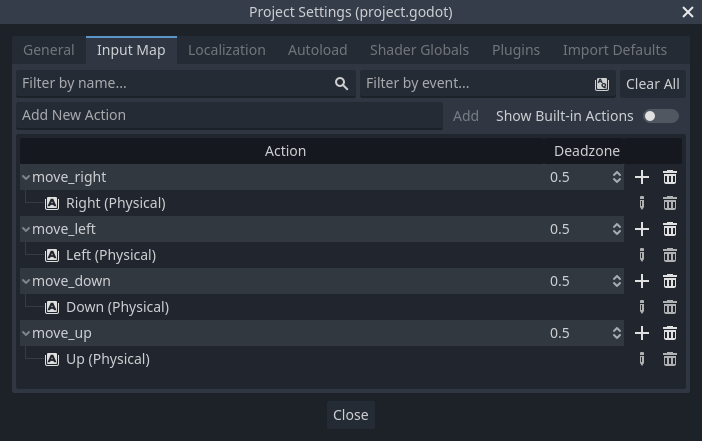Image resolution: width=702 pixels, height=441 pixels.
Task: Open the Import Defaults tab
Action: click(615, 50)
